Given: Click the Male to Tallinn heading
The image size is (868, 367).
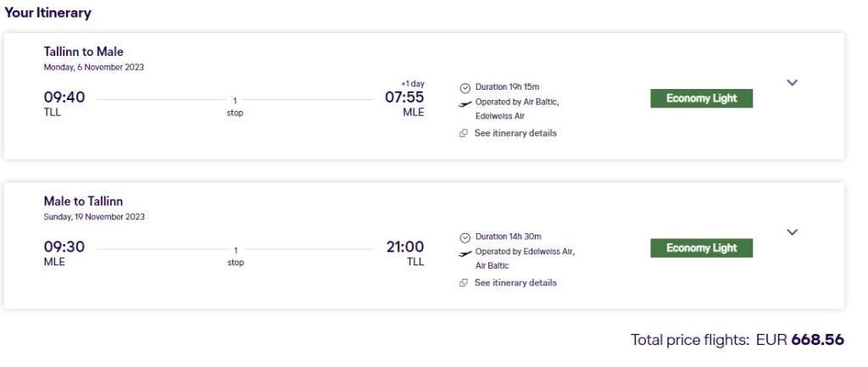Looking at the screenshot, I should [x=83, y=202].
